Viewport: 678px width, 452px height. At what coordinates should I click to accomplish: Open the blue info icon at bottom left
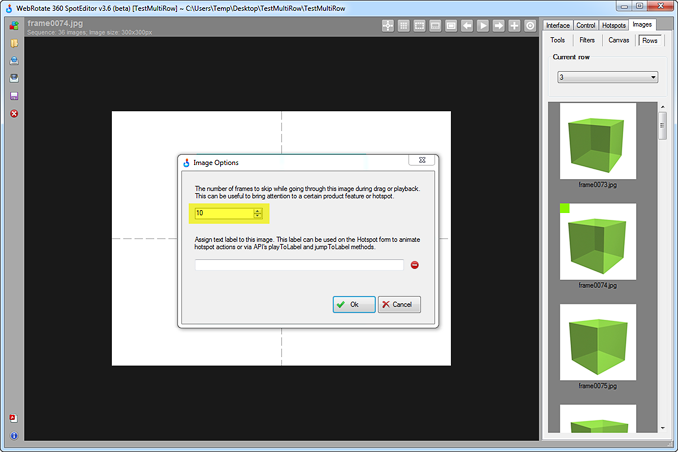tap(14, 436)
